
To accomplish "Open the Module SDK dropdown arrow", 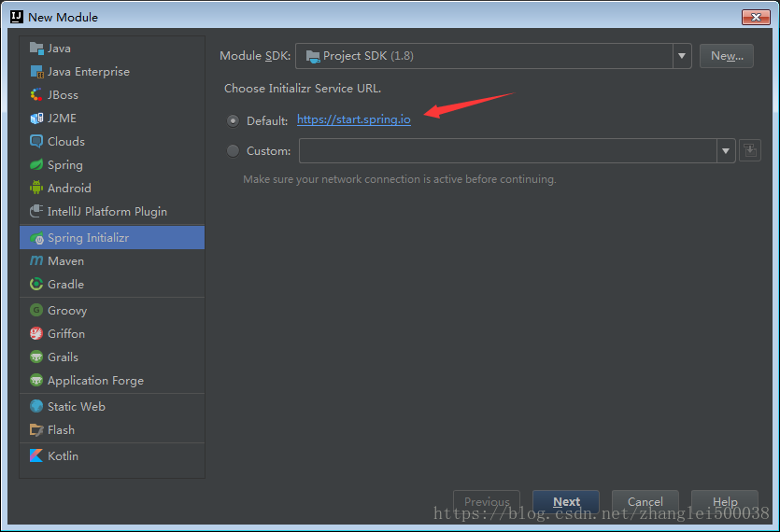I will (x=682, y=56).
